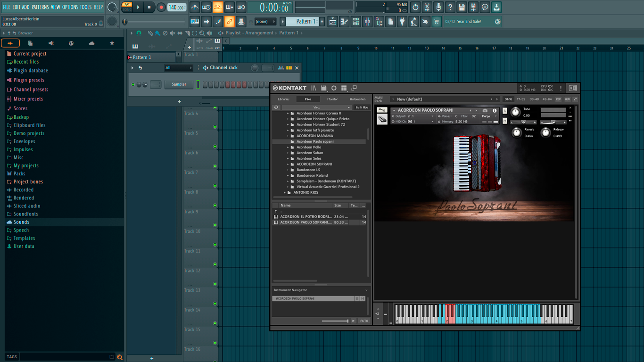Viewport: 644px width, 362px height.
Task: Click the Sampler channel button
Action: tap(179, 84)
